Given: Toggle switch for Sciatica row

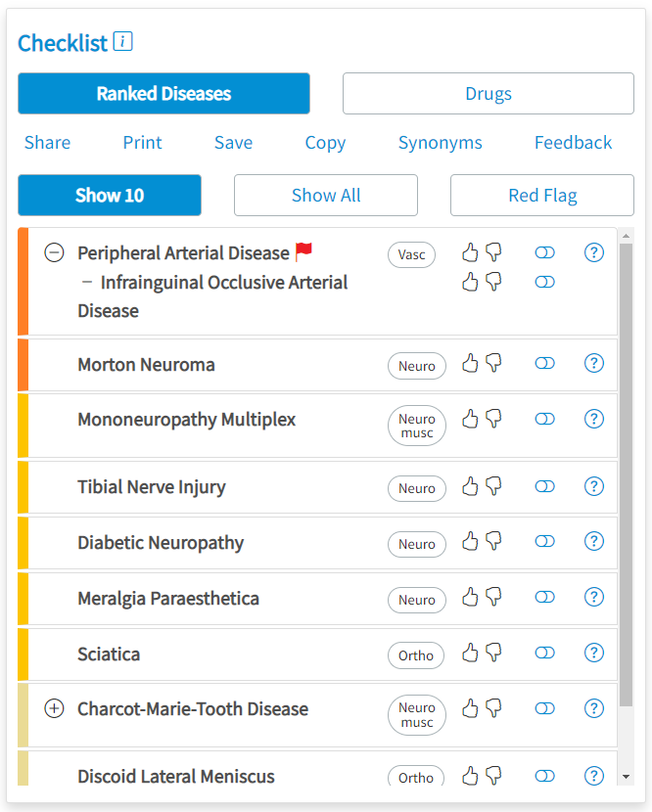Looking at the screenshot, I should point(544,652).
